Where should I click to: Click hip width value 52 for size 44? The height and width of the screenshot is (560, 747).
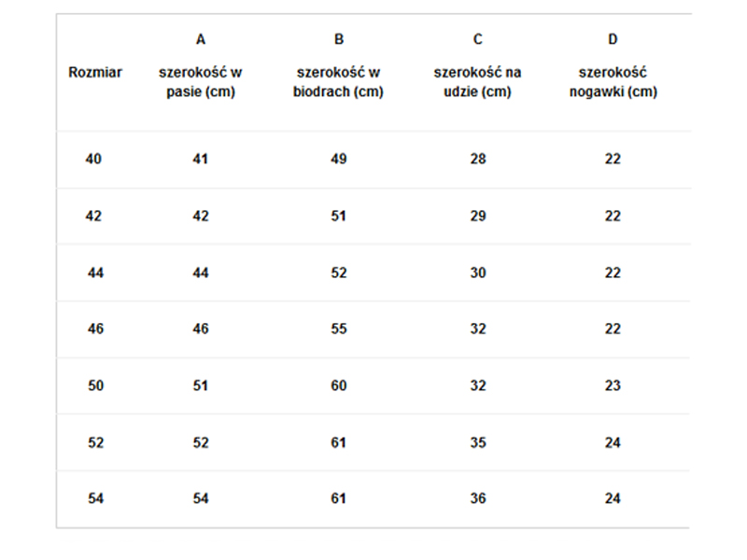pos(339,273)
